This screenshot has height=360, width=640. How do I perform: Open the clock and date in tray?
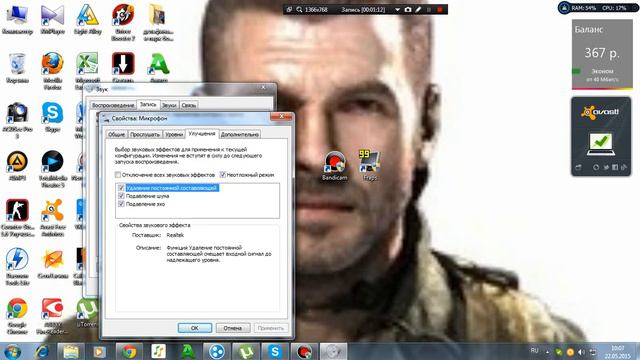[x=618, y=352]
